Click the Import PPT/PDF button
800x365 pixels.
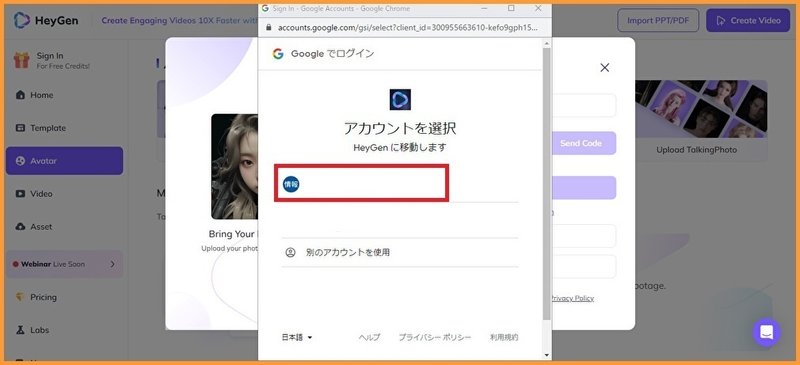(658, 20)
